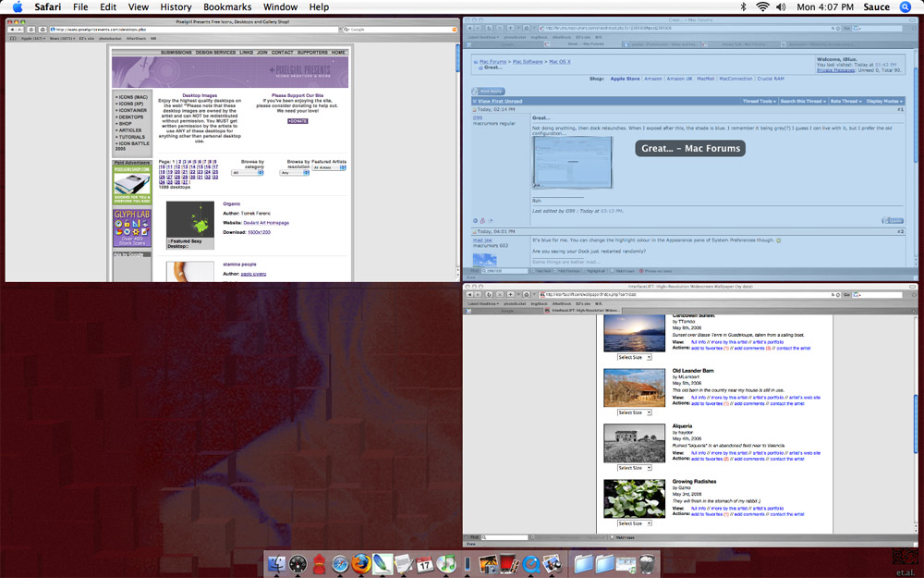Open the History menu
The width and height of the screenshot is (924, 578).
(x=176, y=7)
